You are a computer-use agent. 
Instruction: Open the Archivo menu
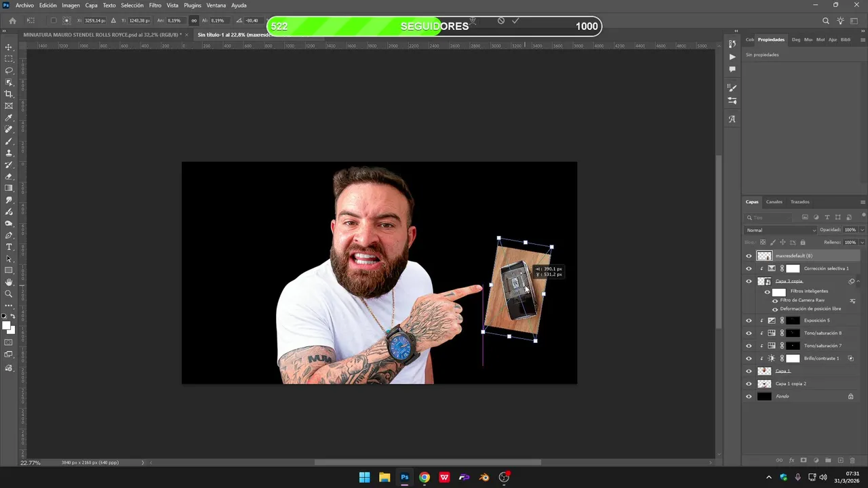tap(24, 5)
